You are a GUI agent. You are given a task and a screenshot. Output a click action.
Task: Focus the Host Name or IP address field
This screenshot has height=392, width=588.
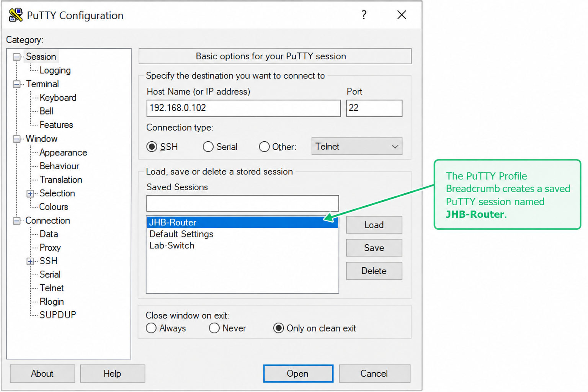point(243,108)
